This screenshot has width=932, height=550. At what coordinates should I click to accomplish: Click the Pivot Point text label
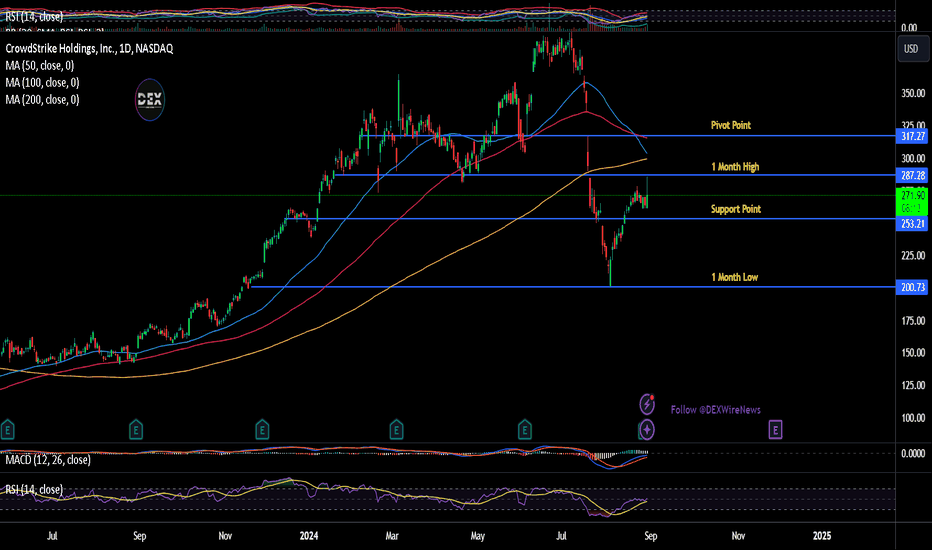click(731, 125)
